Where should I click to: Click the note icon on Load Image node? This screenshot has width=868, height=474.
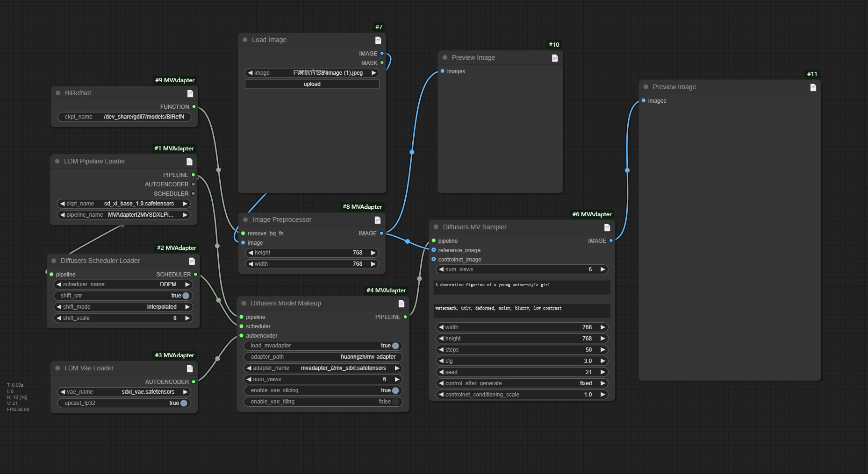[x=378, y=40]
